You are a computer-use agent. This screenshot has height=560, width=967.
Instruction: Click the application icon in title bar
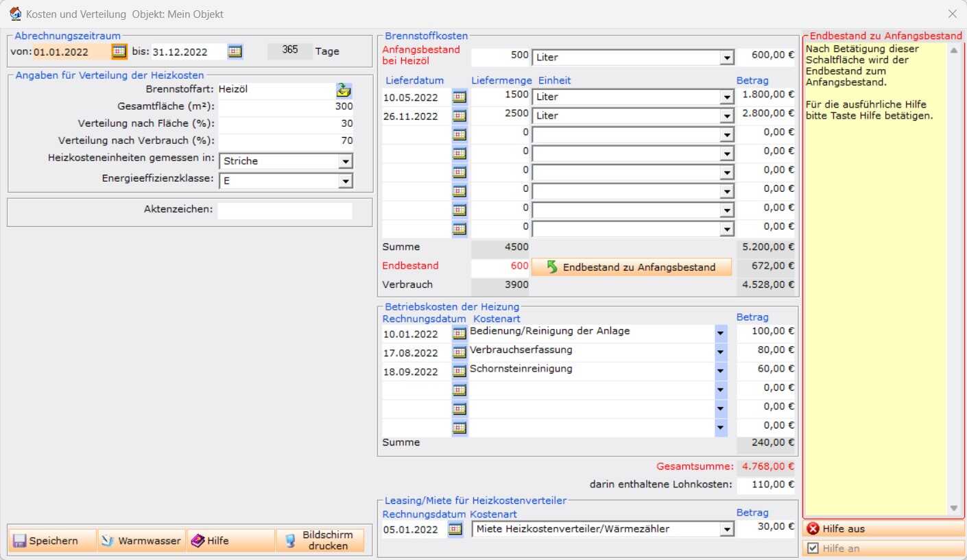[x=15, y=14]
